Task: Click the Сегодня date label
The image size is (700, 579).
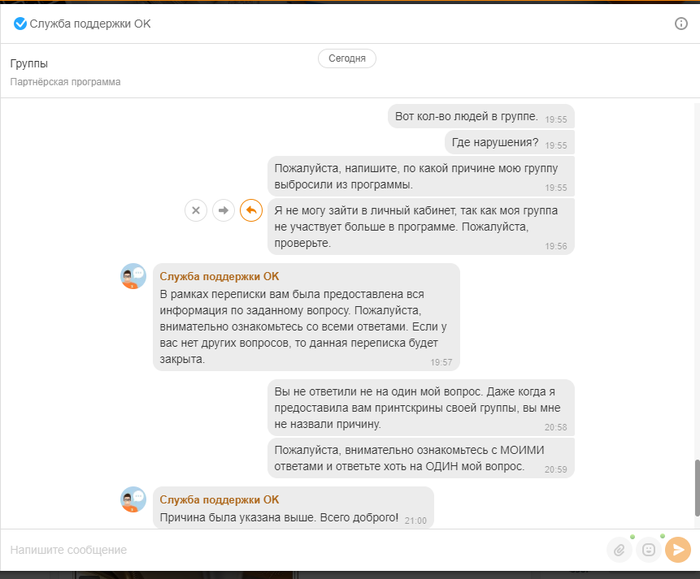Action: (347, 58)
